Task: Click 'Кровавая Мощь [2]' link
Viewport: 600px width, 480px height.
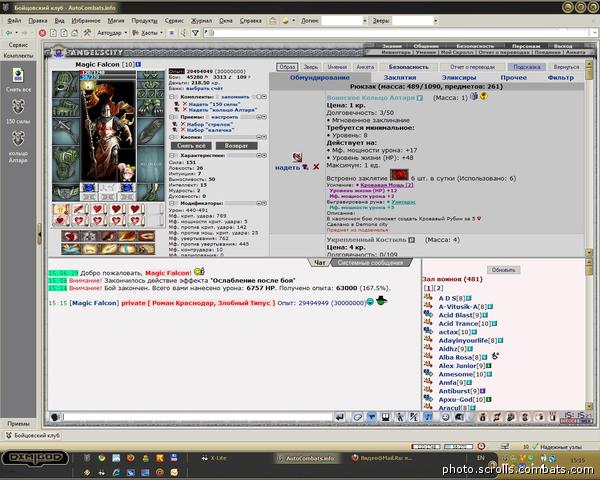Action: 387,185
